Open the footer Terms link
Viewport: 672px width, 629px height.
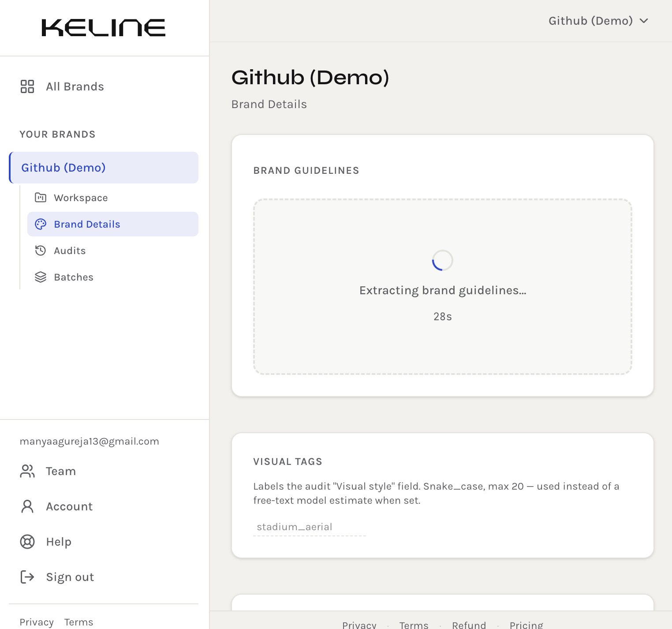(x=414, y=625)
